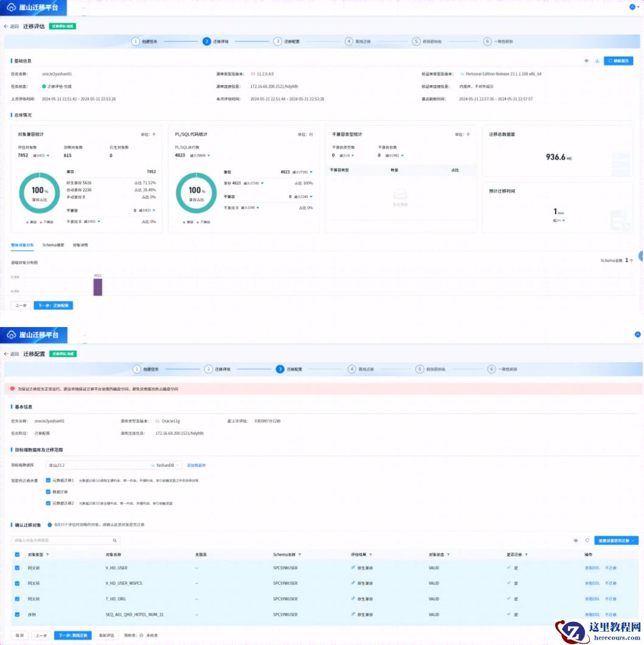644x645 pixels.
Task: Click the user avatar icon in top header
Action: pyautogui.click(x=632, y=7)
